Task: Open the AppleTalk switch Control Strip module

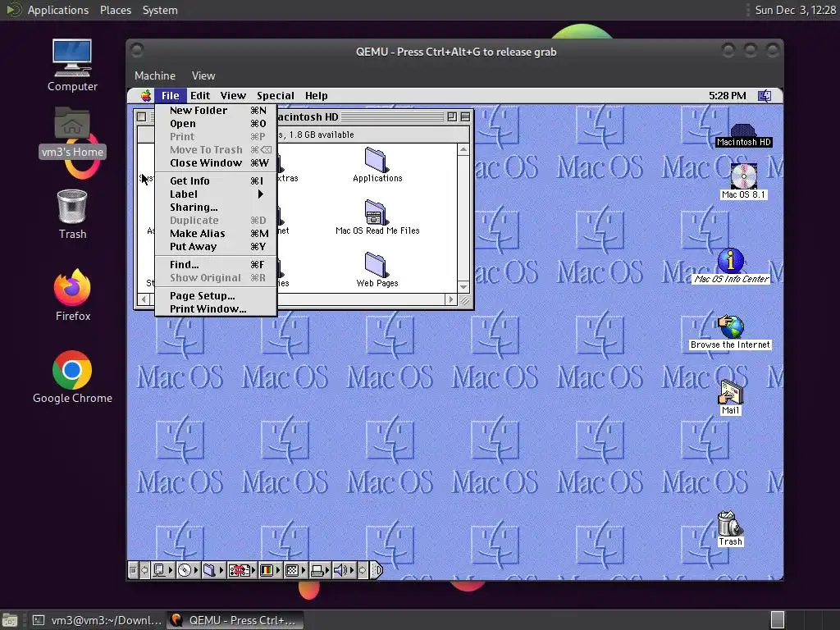Action: (162, 570)
